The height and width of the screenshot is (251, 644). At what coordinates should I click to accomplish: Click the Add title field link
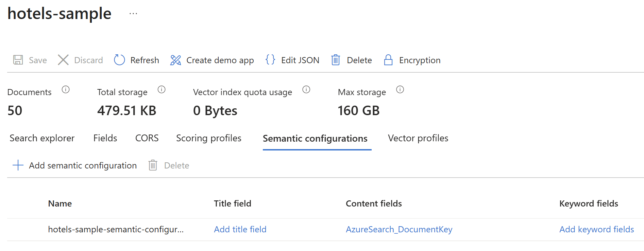tap(240, 230)
